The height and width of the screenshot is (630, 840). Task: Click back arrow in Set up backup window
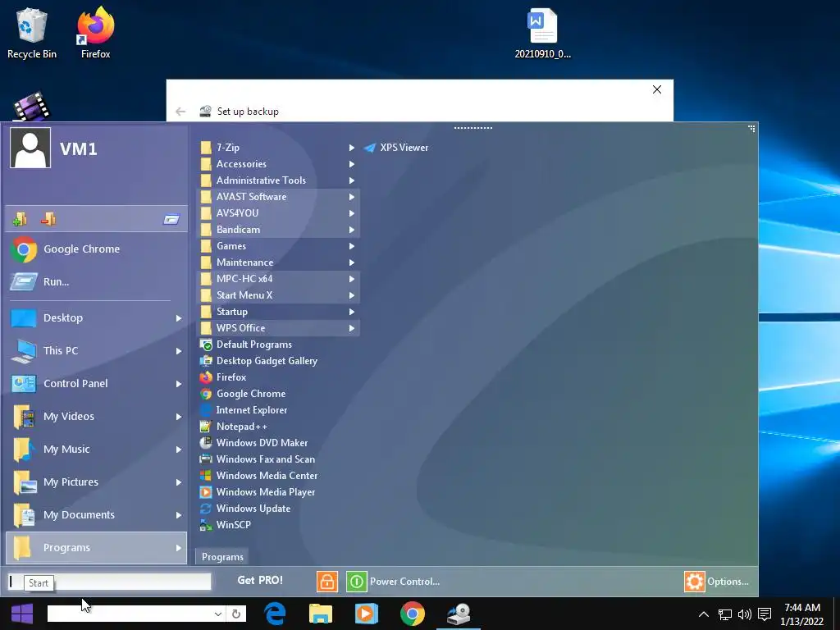tap(180, 112)
